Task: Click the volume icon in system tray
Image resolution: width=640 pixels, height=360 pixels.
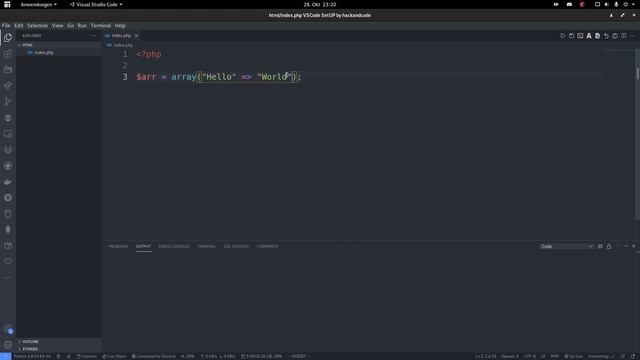Action: point(607,4)
